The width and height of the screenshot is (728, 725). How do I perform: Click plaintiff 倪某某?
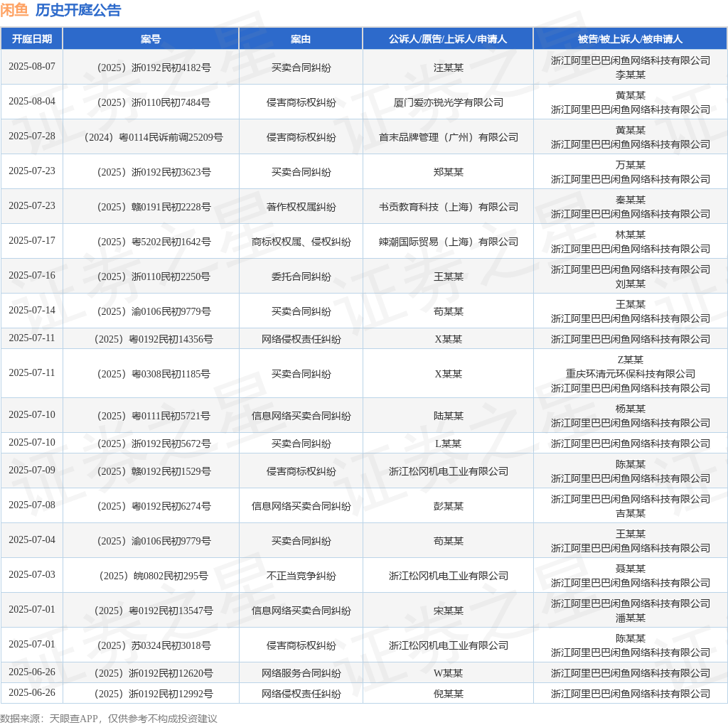(x=448, y=694)
